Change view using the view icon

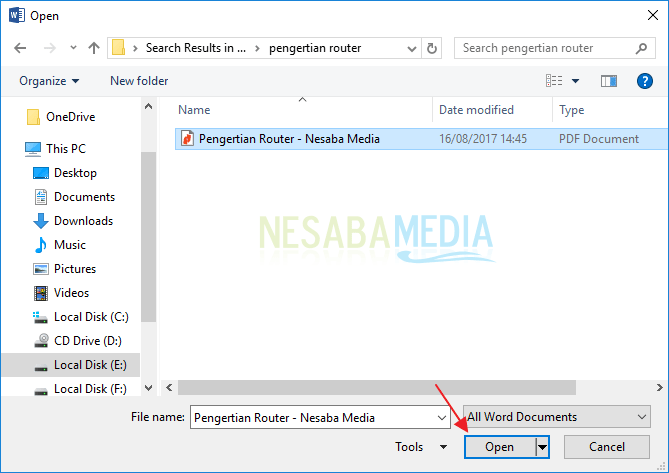[554, 81]
